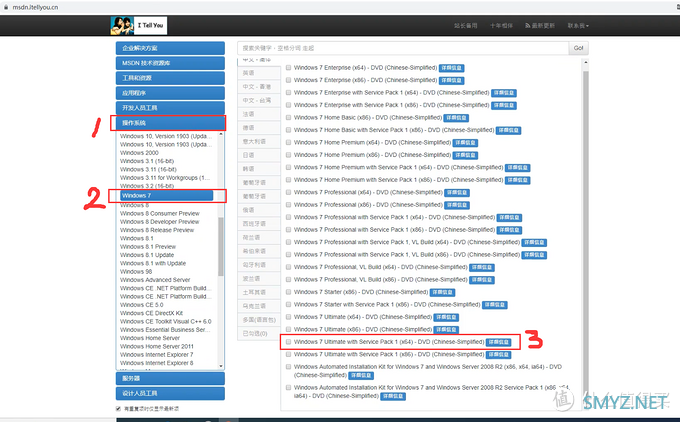The image size is (680, 422).
Task: Open 详细信息 for Windows 7 Starter (x86)
Action: (442, 292)
